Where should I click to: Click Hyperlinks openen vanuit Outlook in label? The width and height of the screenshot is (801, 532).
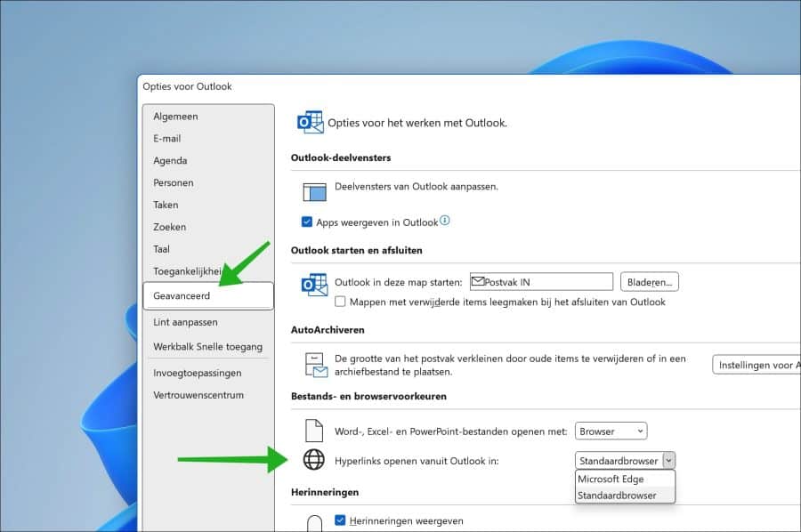[x=417, y=461]
